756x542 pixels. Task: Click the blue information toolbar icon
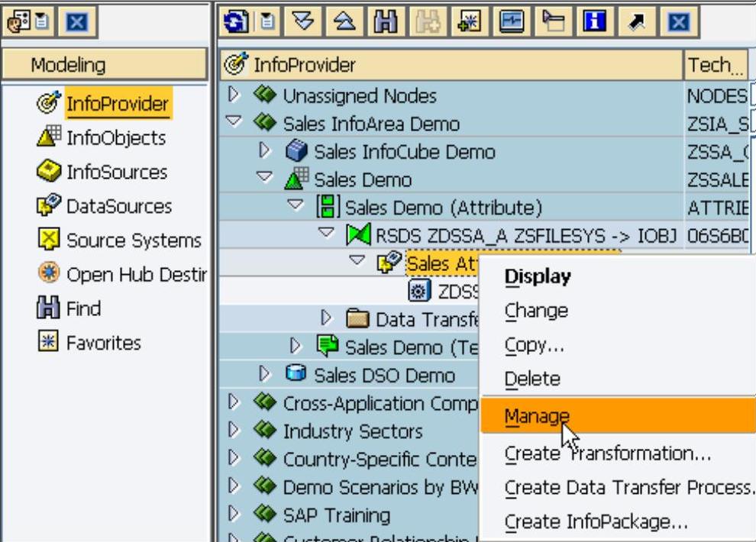click(594, 21)
